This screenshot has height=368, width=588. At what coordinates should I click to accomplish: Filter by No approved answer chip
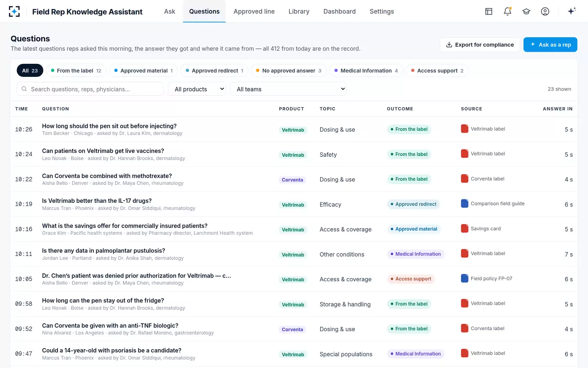[289, 71]
